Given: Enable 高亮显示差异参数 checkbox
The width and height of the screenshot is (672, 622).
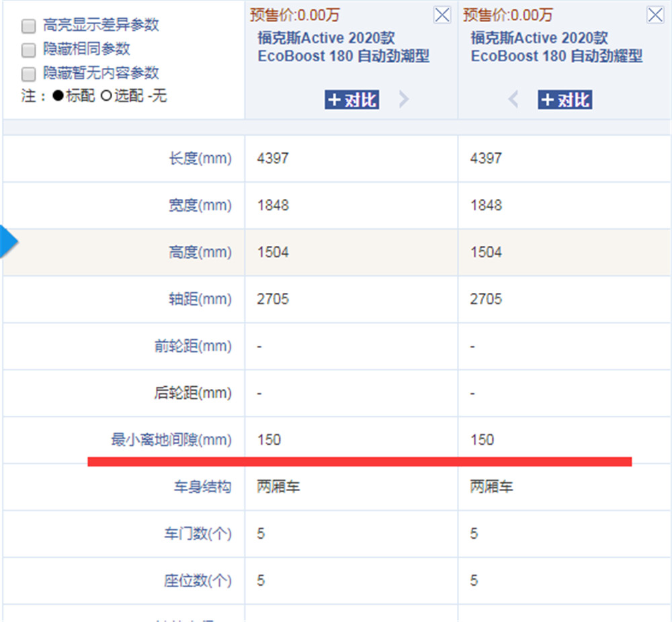Looking at the screenshot, I should click(28, 26).
